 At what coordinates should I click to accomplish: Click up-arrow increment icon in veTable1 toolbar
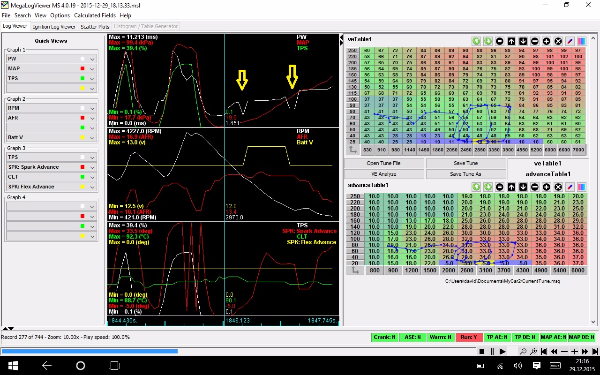[x=511, y=41]
